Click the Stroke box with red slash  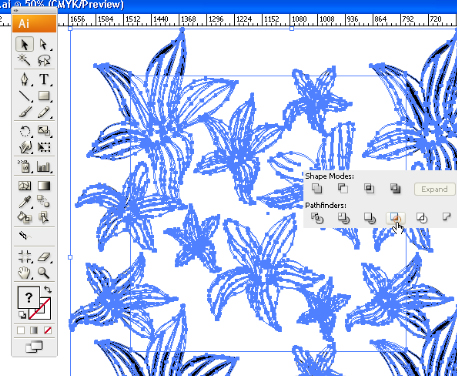click(x=45, y=313)
